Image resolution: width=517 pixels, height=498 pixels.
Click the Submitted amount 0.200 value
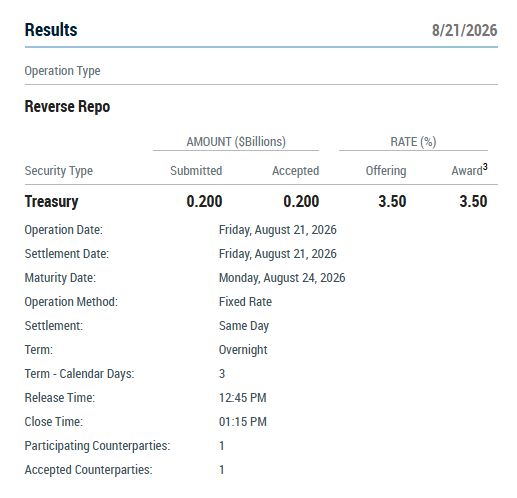point(204,201)
